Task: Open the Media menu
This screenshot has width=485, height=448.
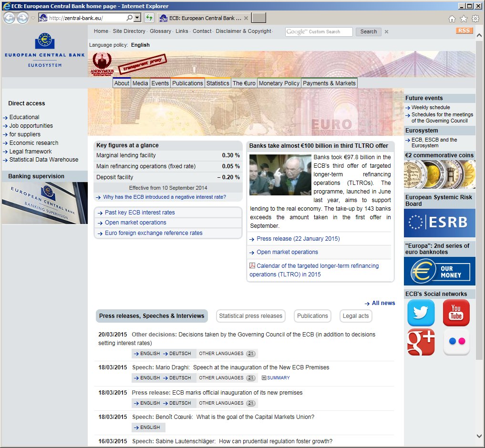Action: pyautogui.click(x=140, y=83)
